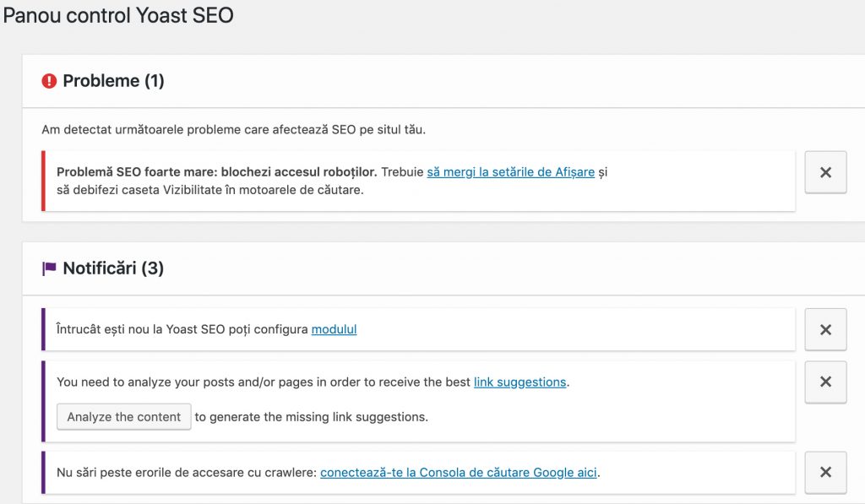Click the 'Panou control Yoast SEO' page title

pyautogui.click(x=118, y=15)
